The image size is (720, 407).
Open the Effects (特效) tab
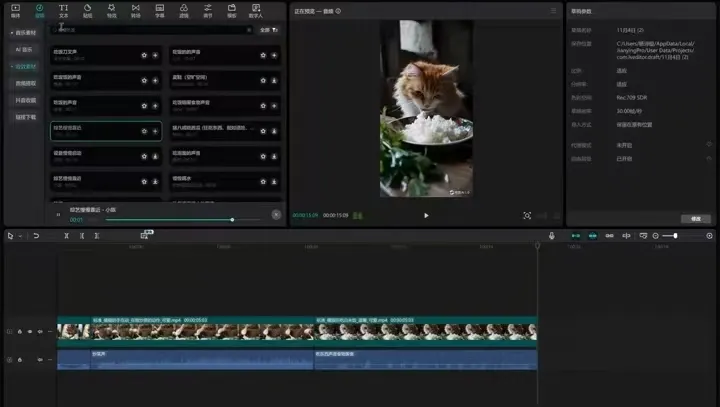click(x=112, y=11)
